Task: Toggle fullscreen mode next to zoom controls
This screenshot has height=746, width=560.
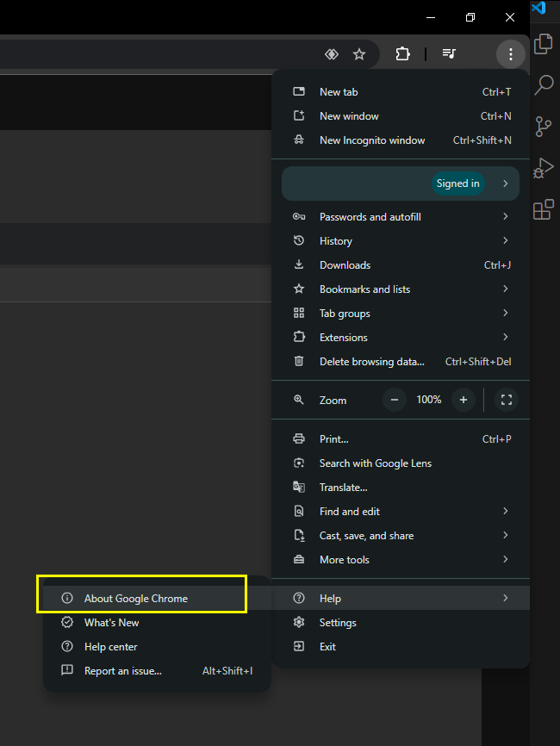Action: click(x=507, y=400)
